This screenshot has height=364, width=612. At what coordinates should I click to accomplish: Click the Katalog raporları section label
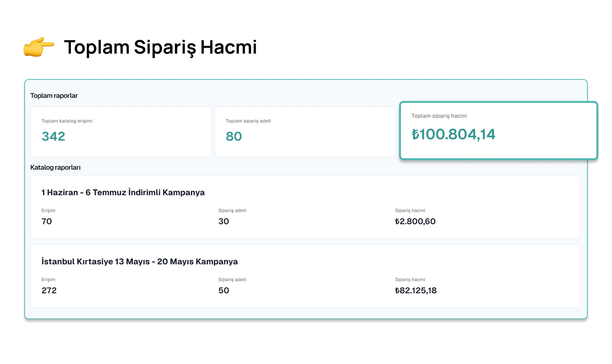pyautogui.click(x=55, y=167)
